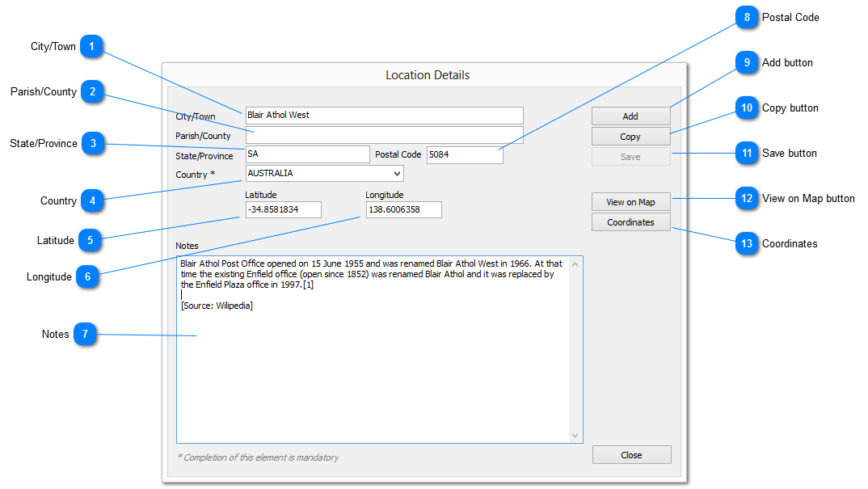This screenshot has height=489, width=868.
Task: Click the Notes scrollbar down arrow
Action: pos(575,436)
